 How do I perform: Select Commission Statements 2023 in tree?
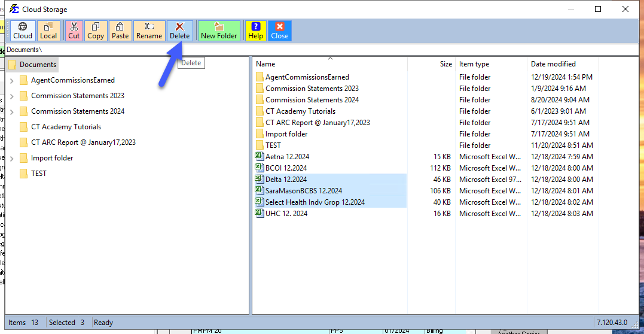click(x=78, y=96)
